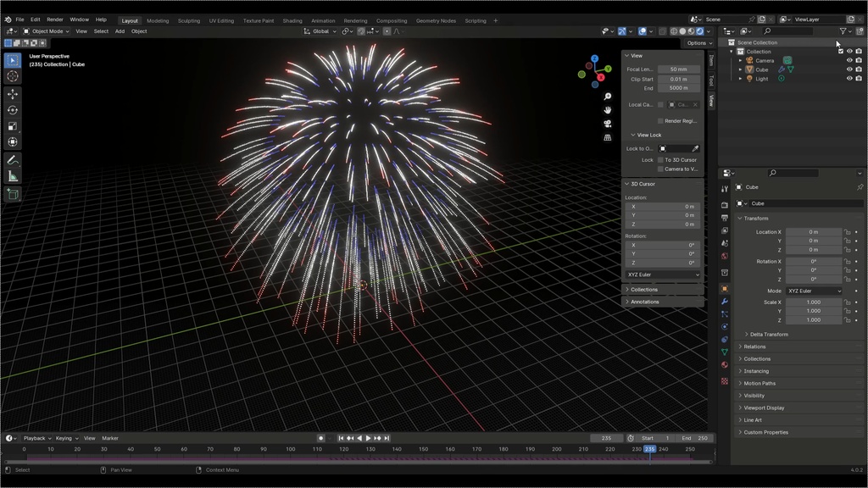Click the Focal Length 50 mm field
Screen dimensions: 868x488
(x=679, y=69)
